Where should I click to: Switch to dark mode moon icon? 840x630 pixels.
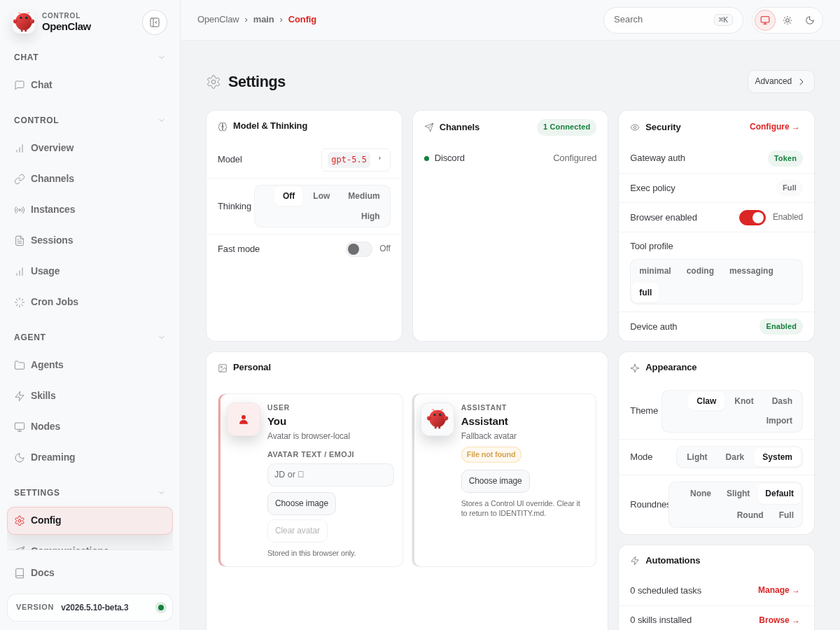[810, 20]
